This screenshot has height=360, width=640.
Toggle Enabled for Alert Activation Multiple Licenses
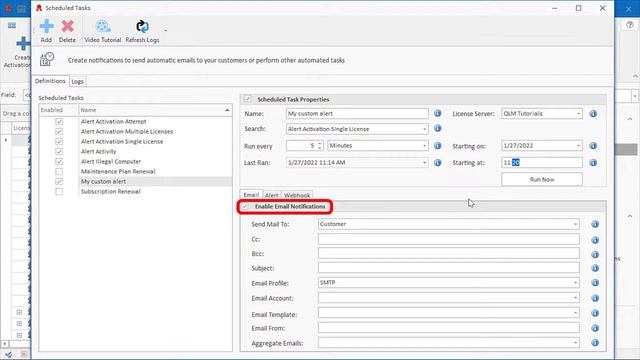point(59,131)
